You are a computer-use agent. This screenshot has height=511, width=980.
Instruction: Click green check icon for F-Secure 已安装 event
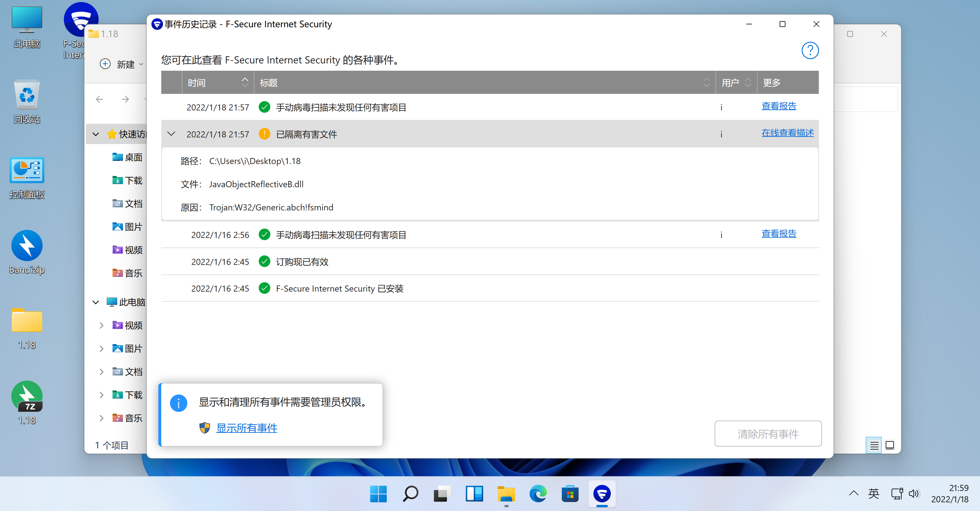pos(265,288)
